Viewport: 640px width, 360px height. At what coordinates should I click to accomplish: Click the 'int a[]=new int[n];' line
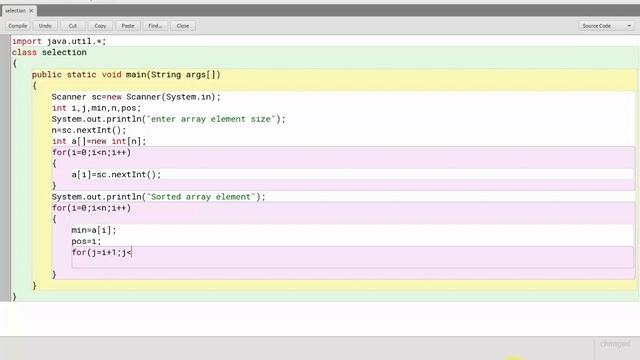[x=98, y=141]
